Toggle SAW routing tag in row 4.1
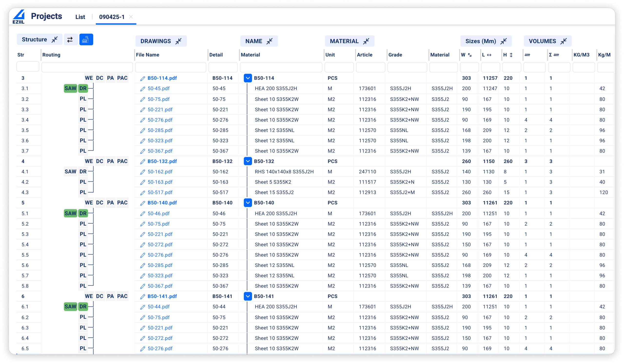The image size is (624, 364). (70, 172)
